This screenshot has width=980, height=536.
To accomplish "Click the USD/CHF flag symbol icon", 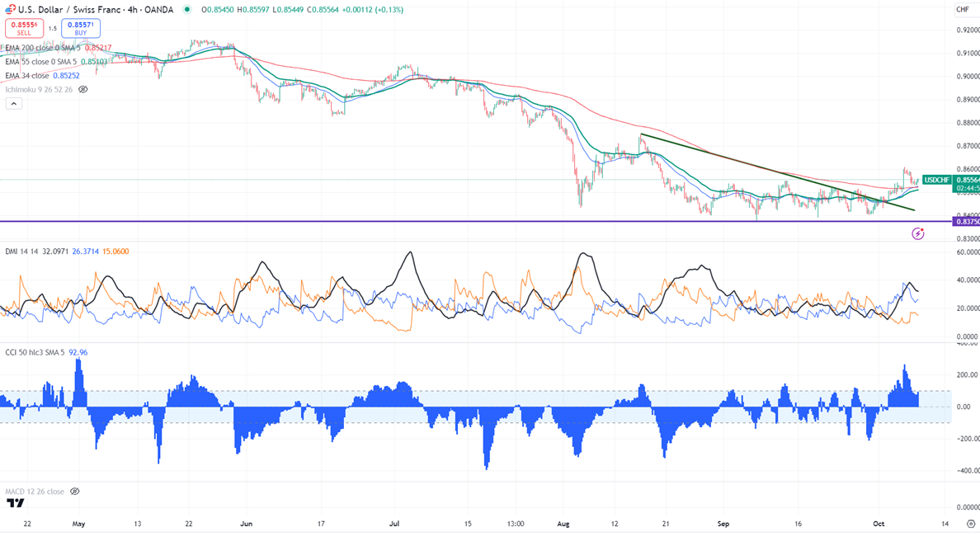I will [10, 9].
